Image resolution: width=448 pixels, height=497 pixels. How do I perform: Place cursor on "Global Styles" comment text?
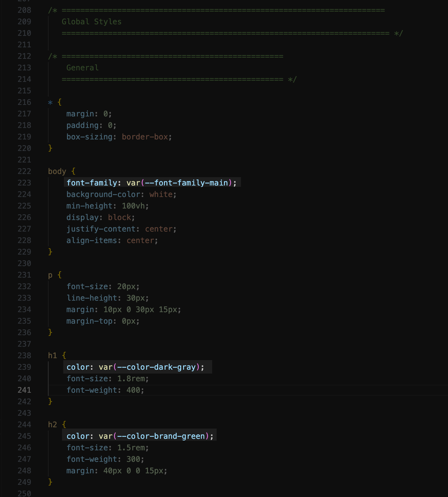[x=91, y=22]
